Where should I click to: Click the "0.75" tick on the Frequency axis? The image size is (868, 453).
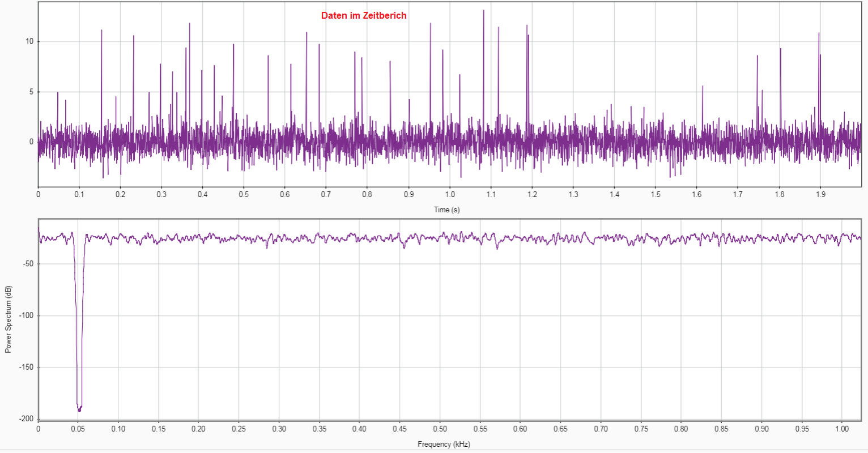[x=641, y=429]
